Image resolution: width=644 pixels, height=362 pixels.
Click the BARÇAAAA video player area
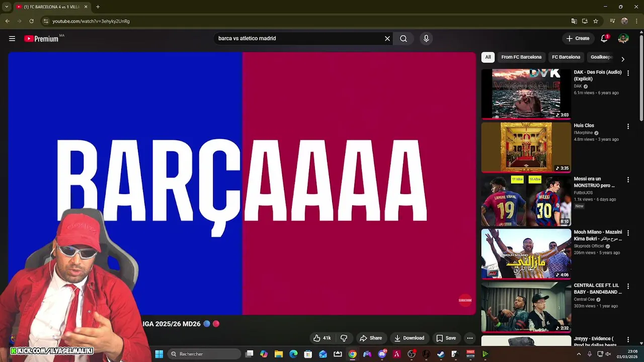click(242, 184)
